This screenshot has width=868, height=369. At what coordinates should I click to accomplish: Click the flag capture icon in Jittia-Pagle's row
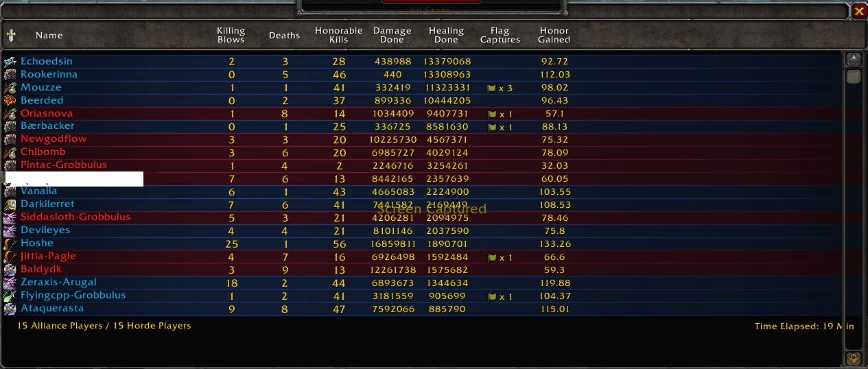point(491,258)
